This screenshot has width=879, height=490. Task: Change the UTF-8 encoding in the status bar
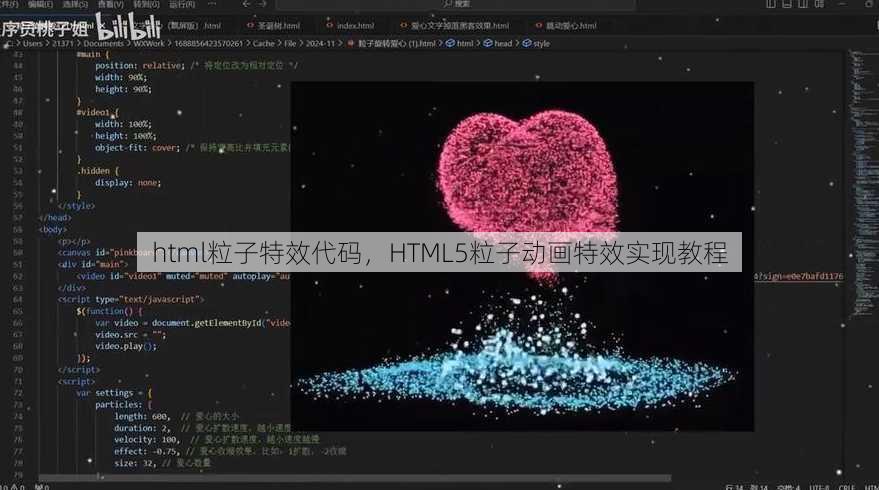pyautogui.click(x=820, y=487)
